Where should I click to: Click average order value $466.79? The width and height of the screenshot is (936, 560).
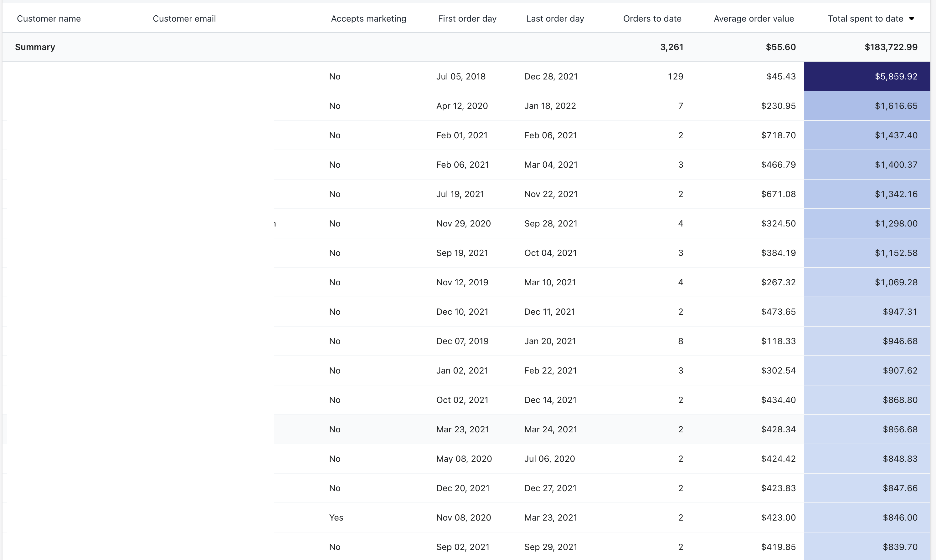(778, 165)
